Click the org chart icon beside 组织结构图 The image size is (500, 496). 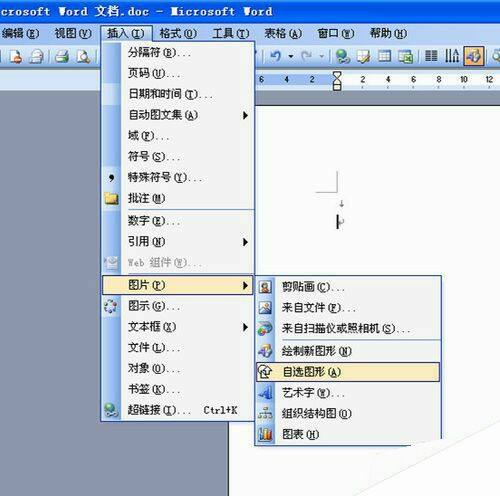265,413
